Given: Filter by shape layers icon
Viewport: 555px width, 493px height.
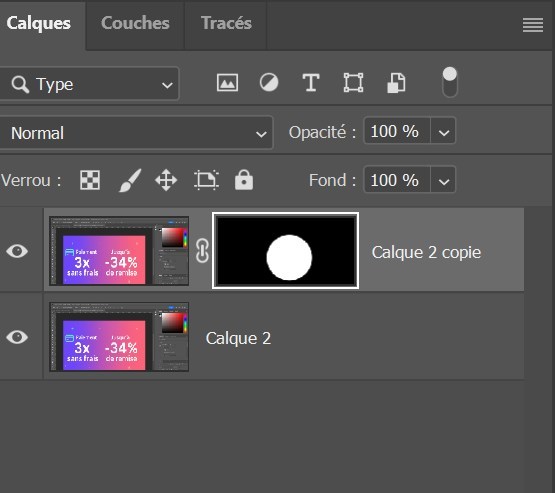Looking at the screenshot, I should pos(353,83).
